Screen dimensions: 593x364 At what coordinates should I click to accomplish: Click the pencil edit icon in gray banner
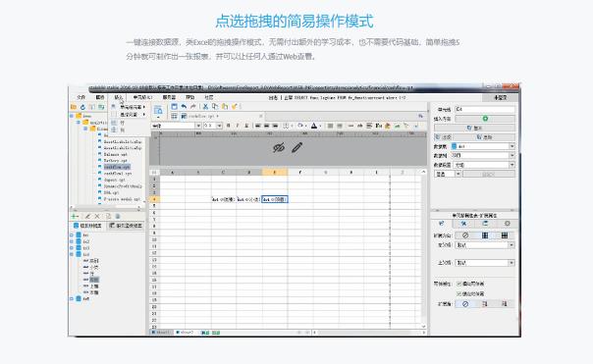pos(296,147)
